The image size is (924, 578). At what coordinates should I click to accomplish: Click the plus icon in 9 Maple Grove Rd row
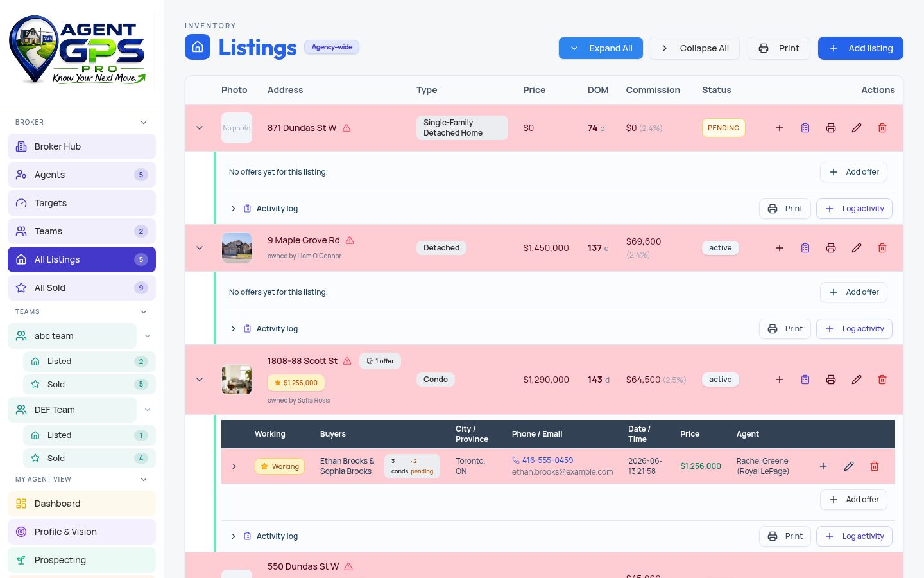click(x=780, y=248)
